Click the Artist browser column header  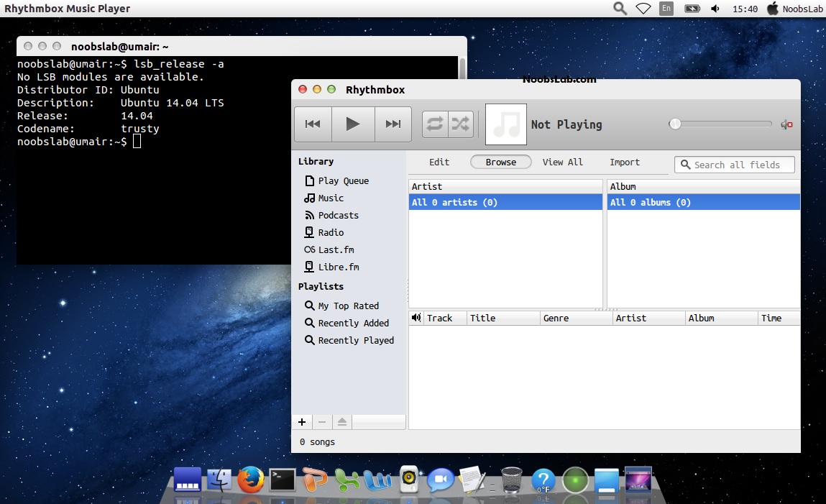pos(505,186)
